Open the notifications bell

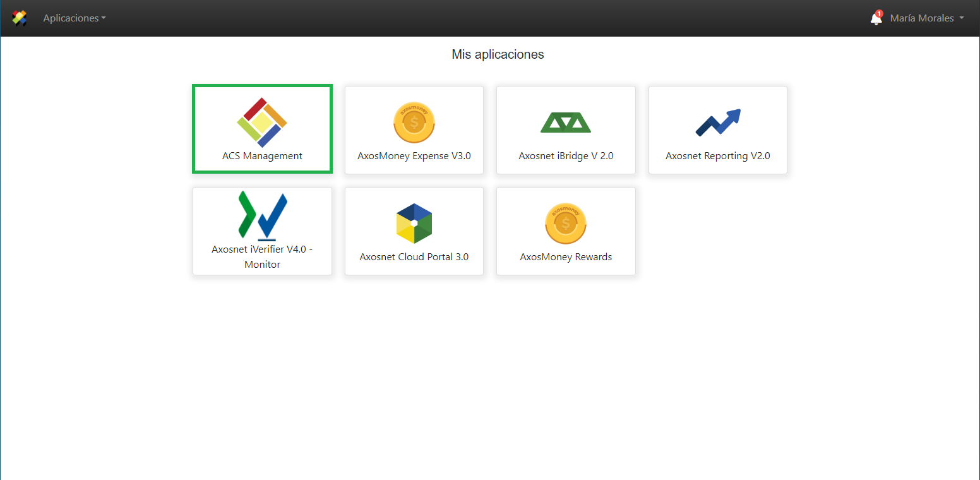pyautogui.click(x=876, y=18)
